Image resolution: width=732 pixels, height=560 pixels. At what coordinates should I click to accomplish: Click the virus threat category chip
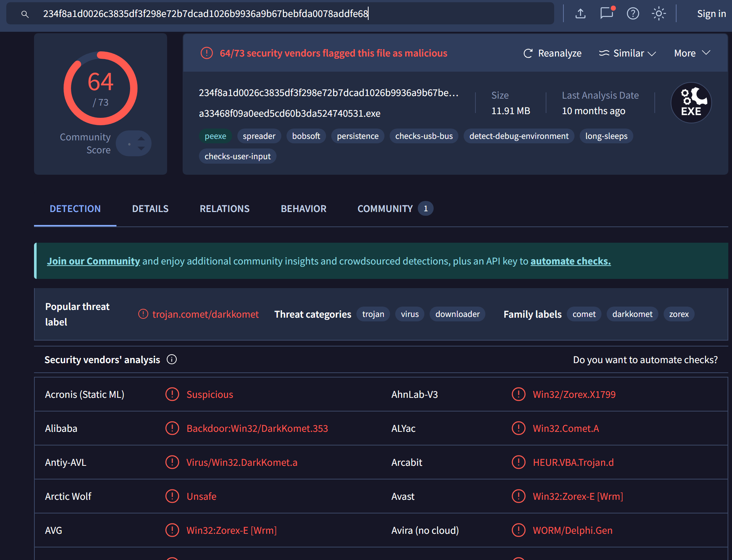pyautogui.click(x=410, y=314)
